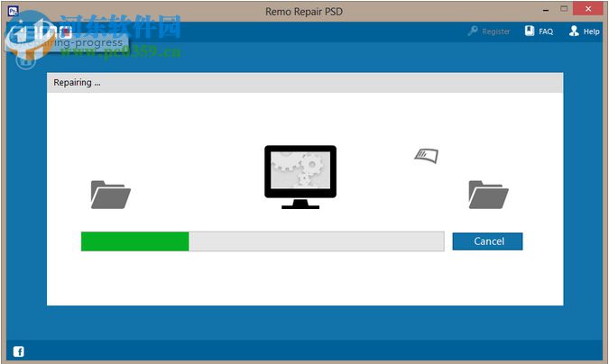The width and height of the screenshot is (609, 364).
Task: Click the FAQ book icon
Action: [530, 31]
